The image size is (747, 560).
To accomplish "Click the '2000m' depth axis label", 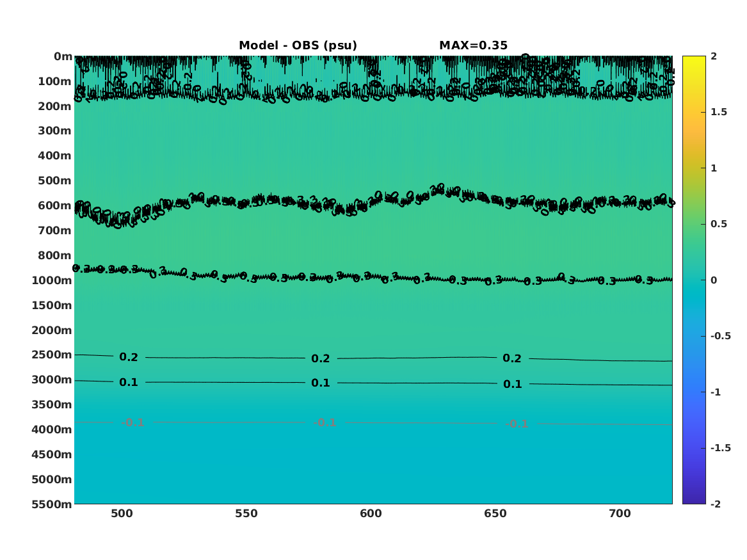I will [x=52, y=330].
